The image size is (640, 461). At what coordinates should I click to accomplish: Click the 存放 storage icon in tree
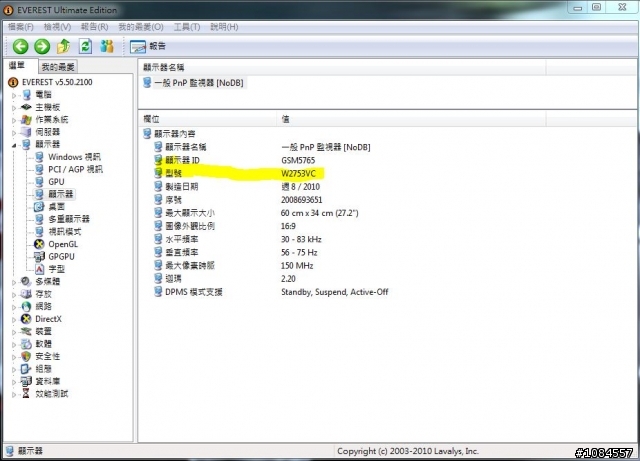pos(26,294)
